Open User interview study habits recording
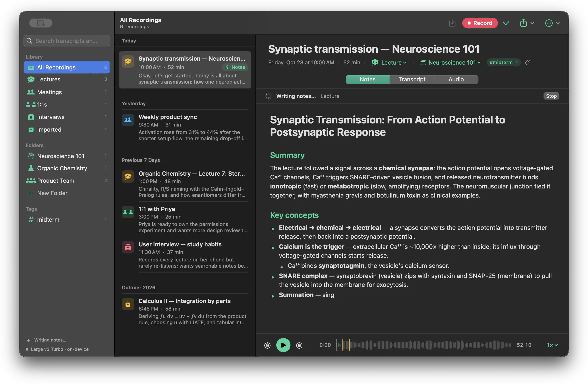 185,255
